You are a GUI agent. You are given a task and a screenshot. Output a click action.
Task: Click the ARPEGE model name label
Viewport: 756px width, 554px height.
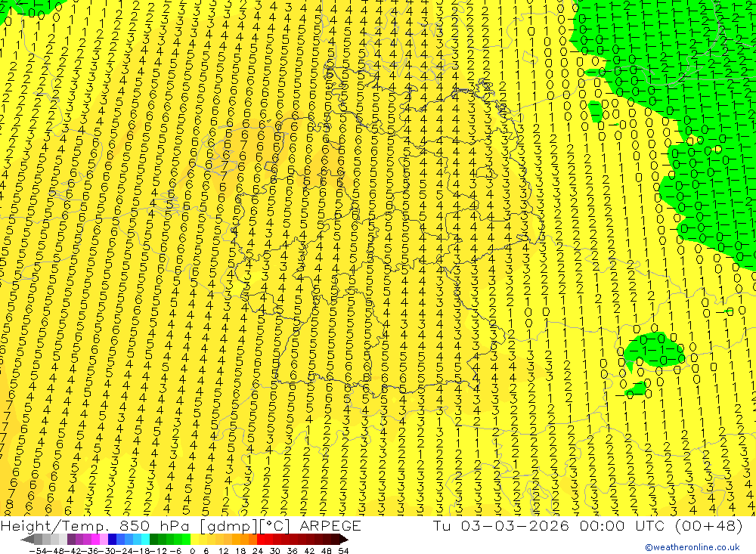330,525
